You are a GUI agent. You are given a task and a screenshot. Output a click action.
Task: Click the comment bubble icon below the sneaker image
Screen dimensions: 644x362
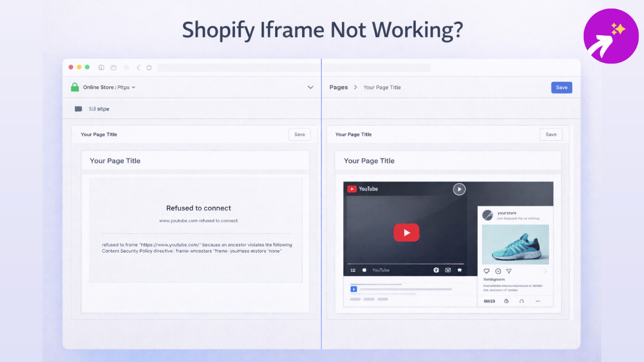click(498, 270)
